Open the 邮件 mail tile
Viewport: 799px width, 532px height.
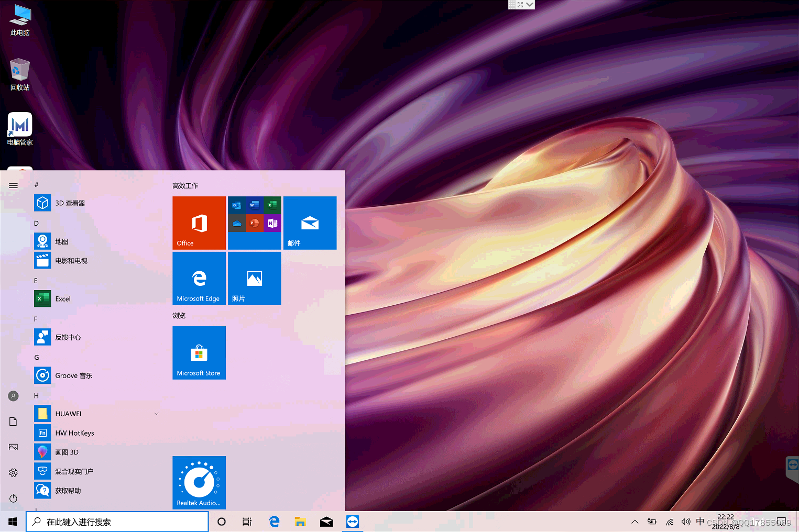click(x=310, y=223)
